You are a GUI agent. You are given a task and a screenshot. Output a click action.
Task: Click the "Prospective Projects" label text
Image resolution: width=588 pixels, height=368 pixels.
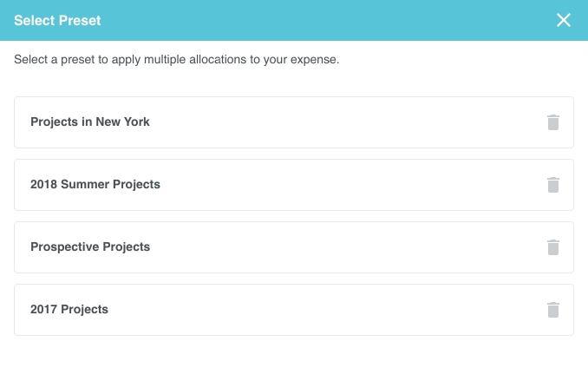[90, 247]
